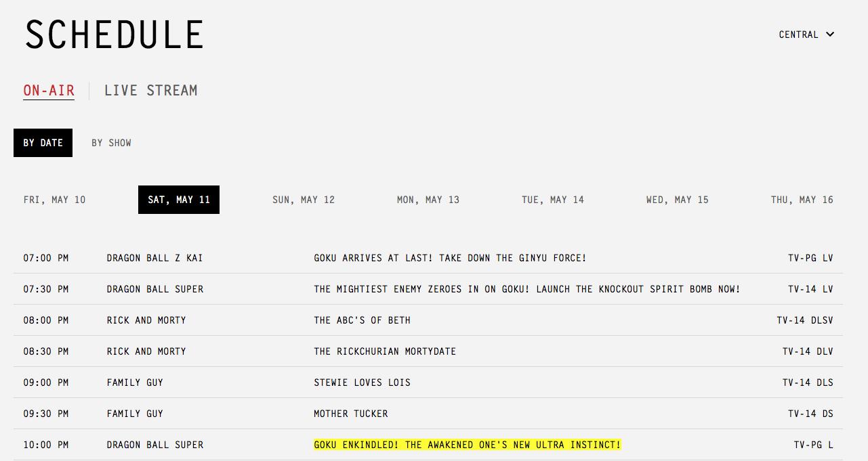Screen dimensions: 868x461
Task: Choose Sat, May 11 date
Action: [179, 200]
